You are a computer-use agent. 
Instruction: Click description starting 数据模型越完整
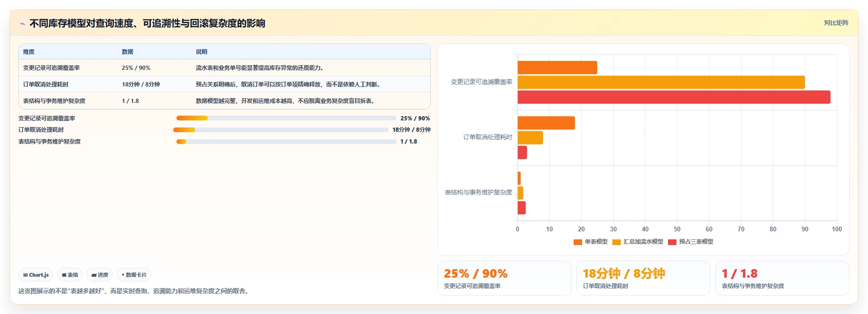(x=285, y=101)
